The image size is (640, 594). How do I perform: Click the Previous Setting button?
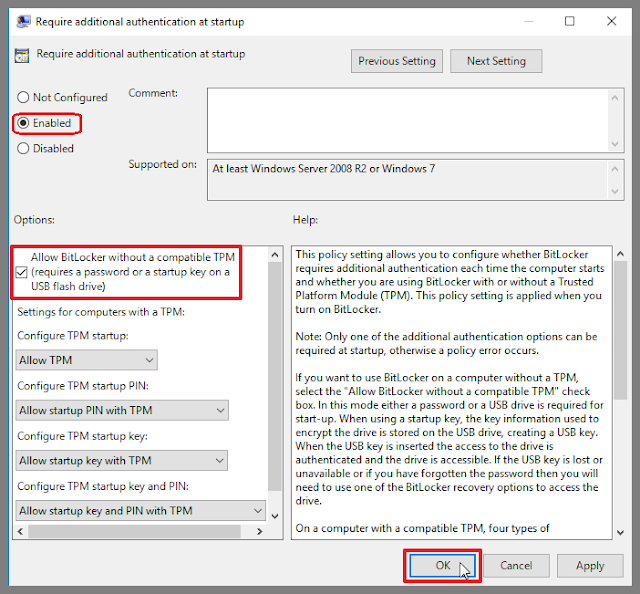point(397,61)
